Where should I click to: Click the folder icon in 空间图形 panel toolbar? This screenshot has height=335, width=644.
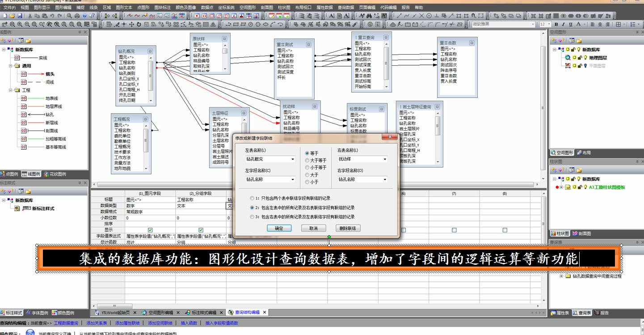tap(578, 40)
